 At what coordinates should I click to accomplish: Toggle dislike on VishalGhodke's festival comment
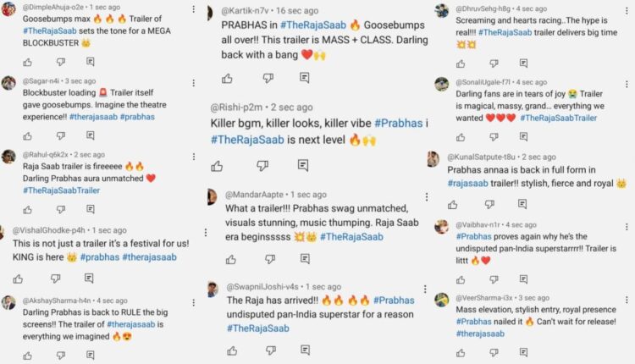[56, 279]
